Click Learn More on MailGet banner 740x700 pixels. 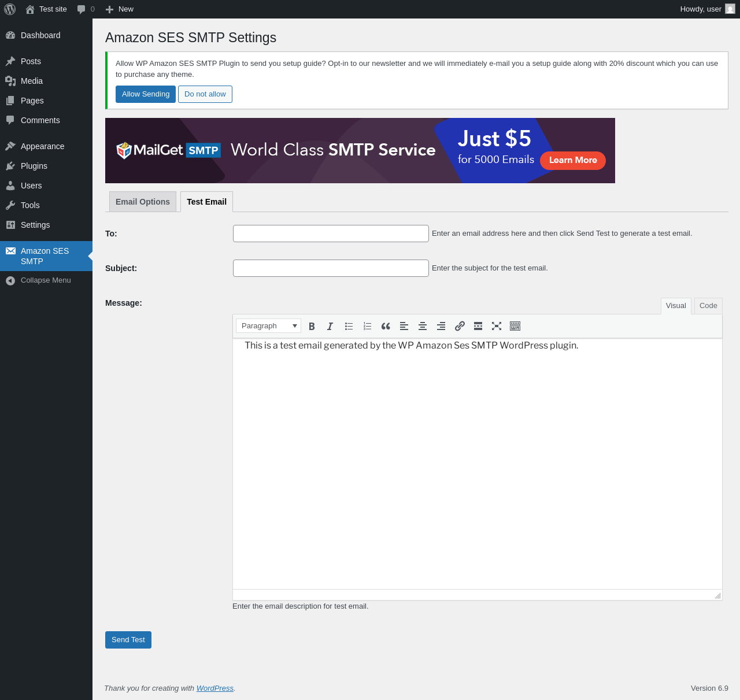coord(573,160)
